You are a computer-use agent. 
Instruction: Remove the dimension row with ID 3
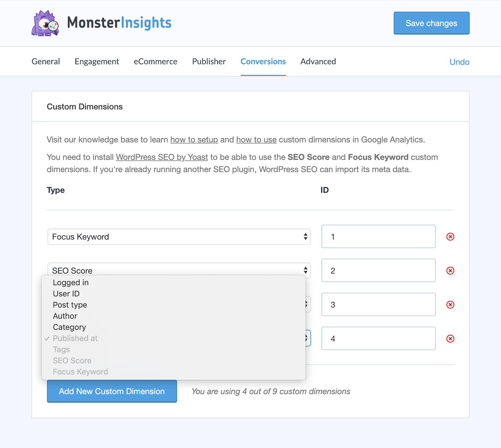[x=450, y=304]
